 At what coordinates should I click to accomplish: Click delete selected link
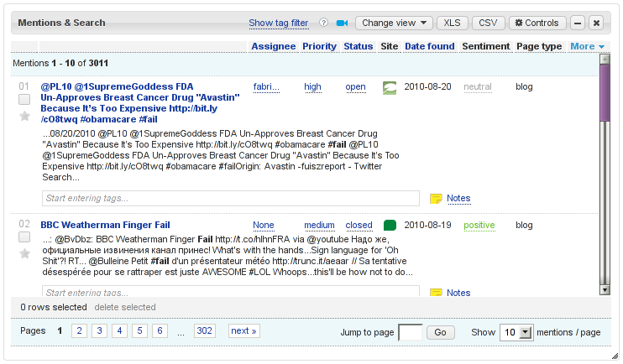click(125, 307)
